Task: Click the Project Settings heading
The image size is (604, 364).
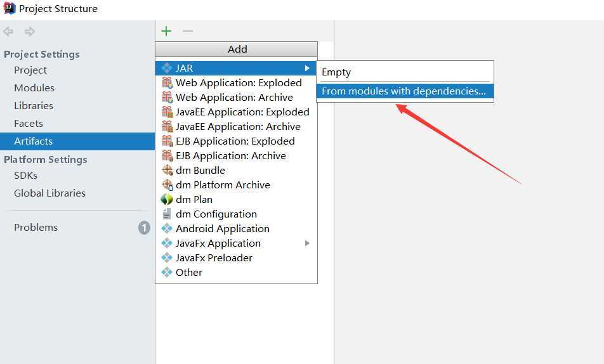Action: point(42,55)
